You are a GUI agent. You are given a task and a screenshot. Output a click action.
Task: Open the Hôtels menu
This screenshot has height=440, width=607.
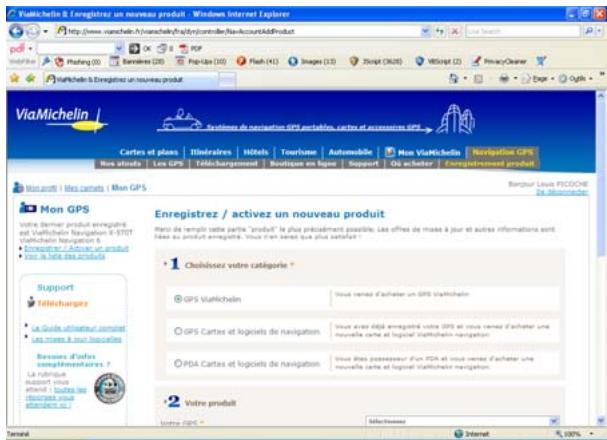click(256, 152)
